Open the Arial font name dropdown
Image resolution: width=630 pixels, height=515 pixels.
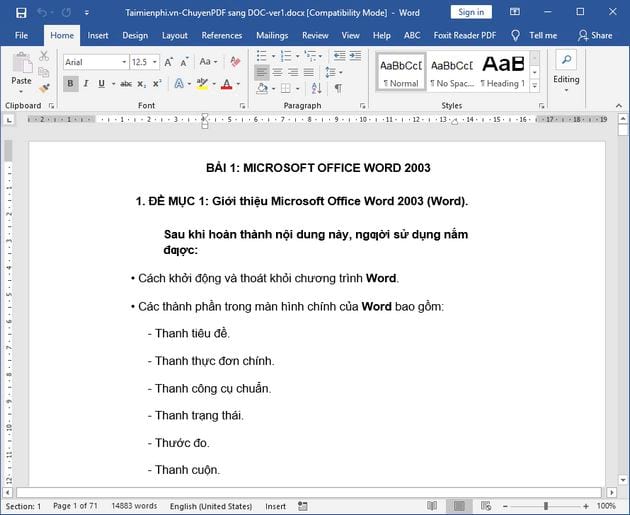coord(124,62)
